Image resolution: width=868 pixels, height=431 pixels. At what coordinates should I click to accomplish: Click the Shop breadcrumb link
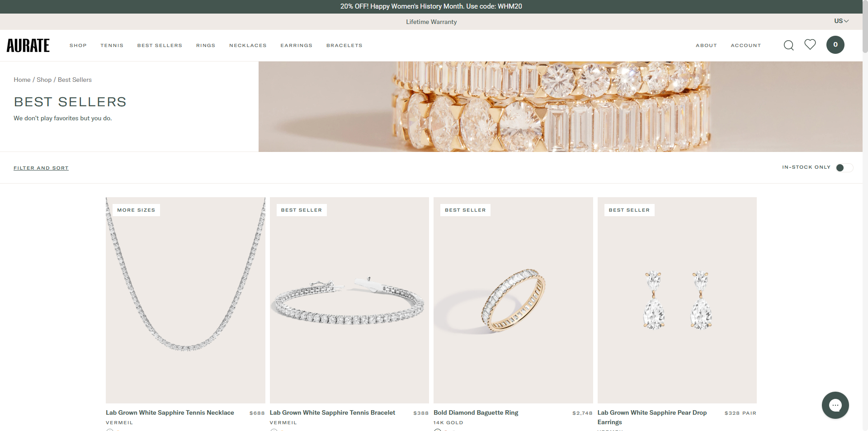44,80
